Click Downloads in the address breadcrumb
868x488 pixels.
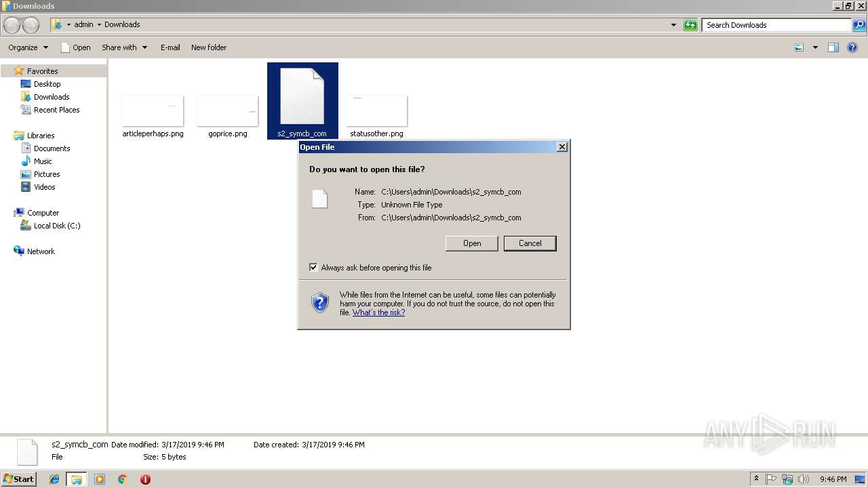(x=122, y=24)
